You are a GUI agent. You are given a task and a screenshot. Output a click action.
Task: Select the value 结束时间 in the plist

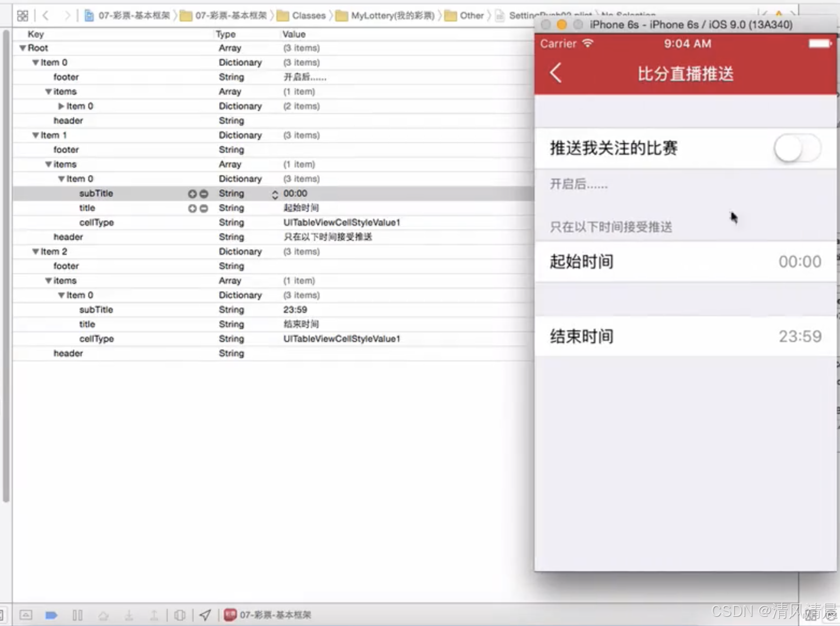point(301,324)
